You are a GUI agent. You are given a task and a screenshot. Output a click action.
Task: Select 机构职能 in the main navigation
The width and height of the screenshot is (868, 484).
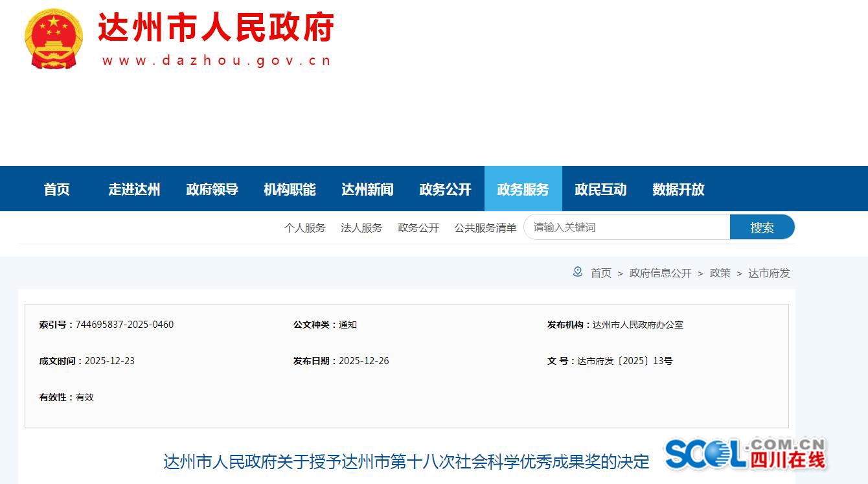tap(290, 189)
